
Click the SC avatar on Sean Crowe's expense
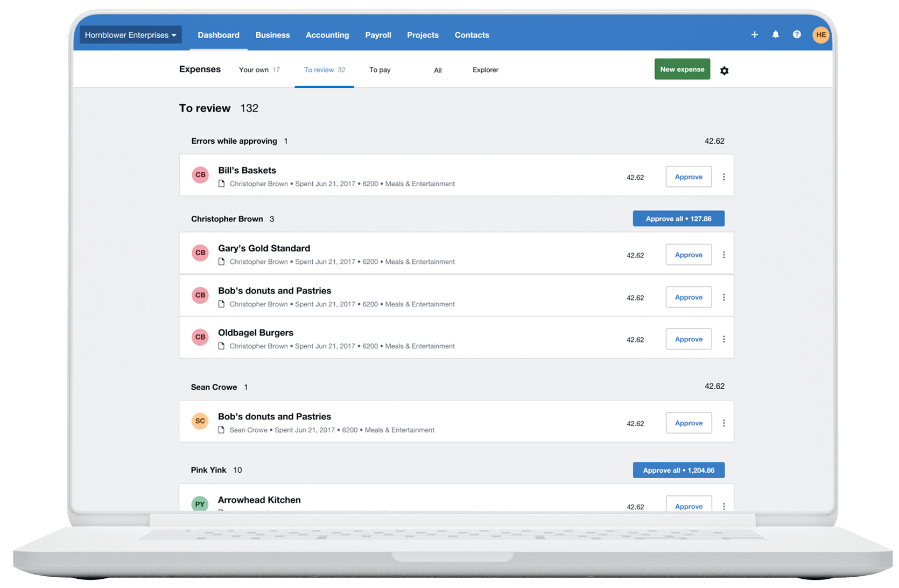200,421
